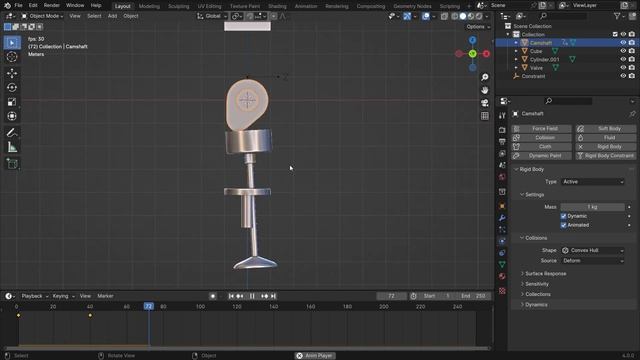Activate the Cursor tool
The image size is (640, 360).
click(x=12, y=57)
